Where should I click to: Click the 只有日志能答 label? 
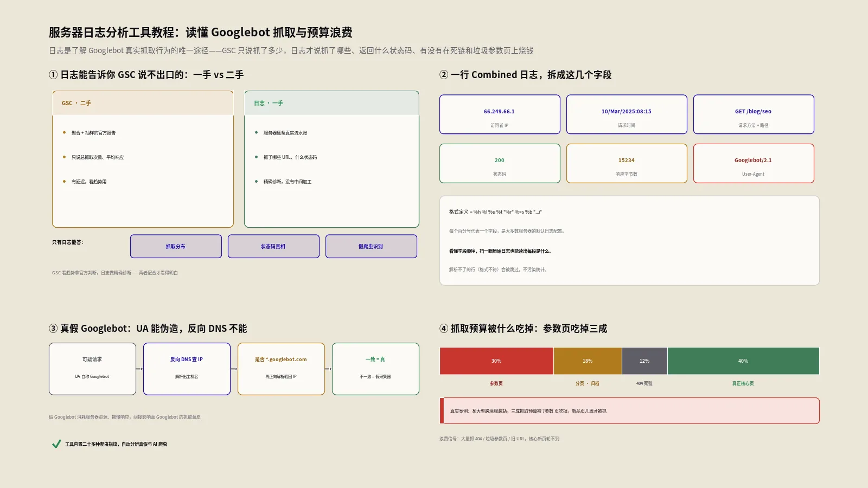click(x=68, y=242)
